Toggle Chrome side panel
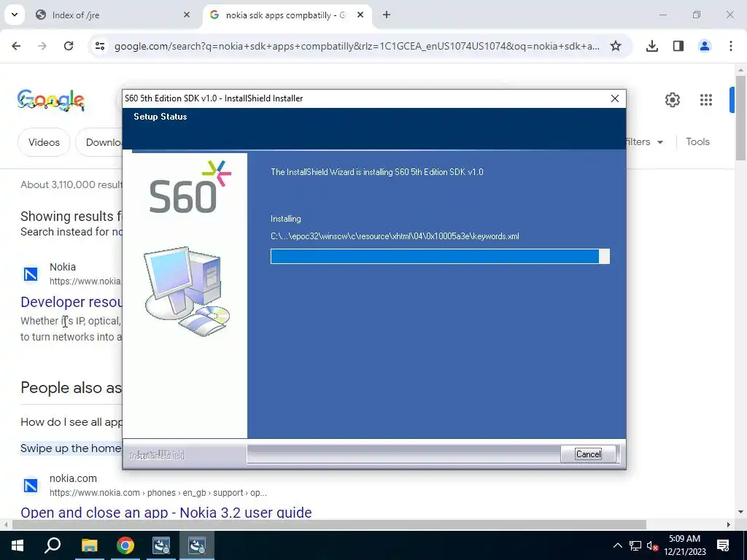 click(678, 46)
